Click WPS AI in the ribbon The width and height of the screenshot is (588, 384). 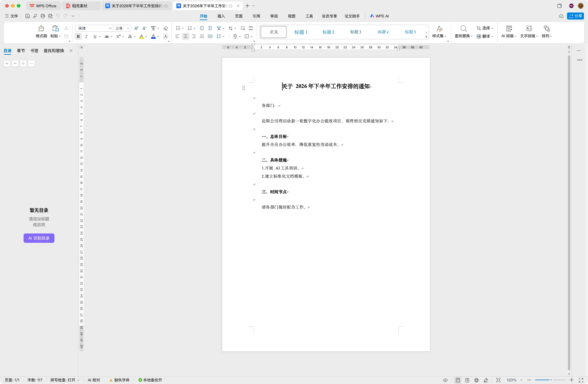(x=379, y=16)
